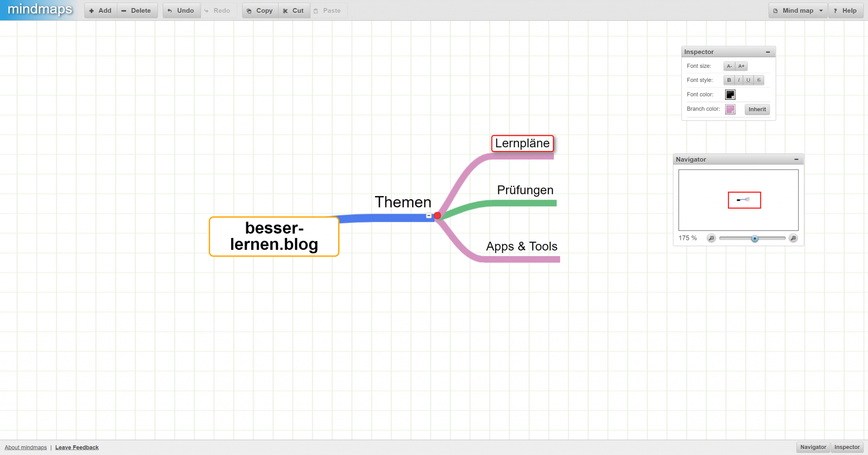Open the Branch color swatch picker
This screenshot has width=868, height=455.
tap(730, 109)
